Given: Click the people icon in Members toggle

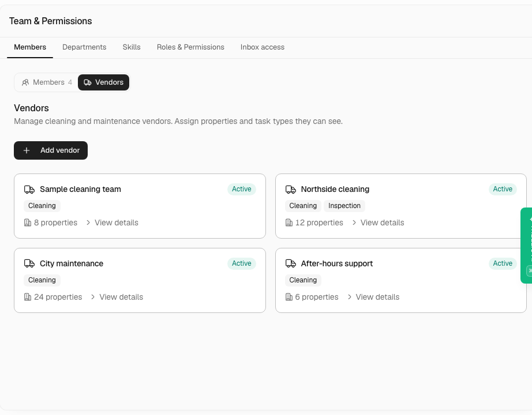Looking at the screenshot, I should pyautogui.click(x=25, y=82).
